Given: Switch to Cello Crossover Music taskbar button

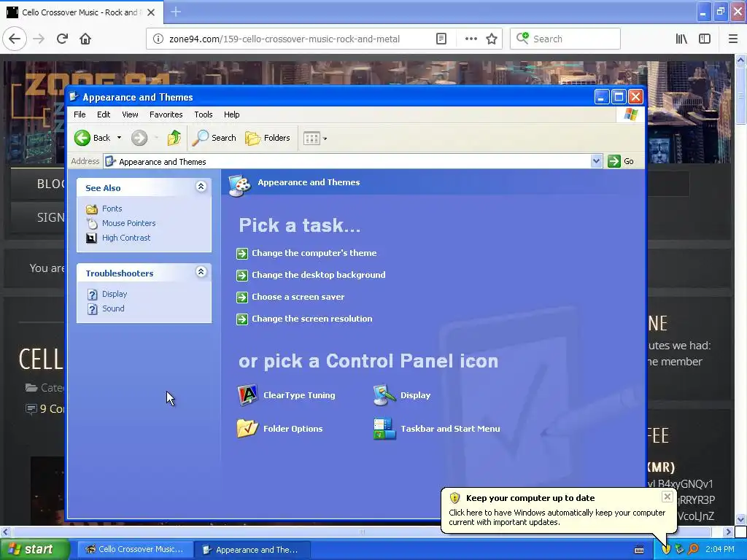Looking at the screenshot, I should (135, 550).
